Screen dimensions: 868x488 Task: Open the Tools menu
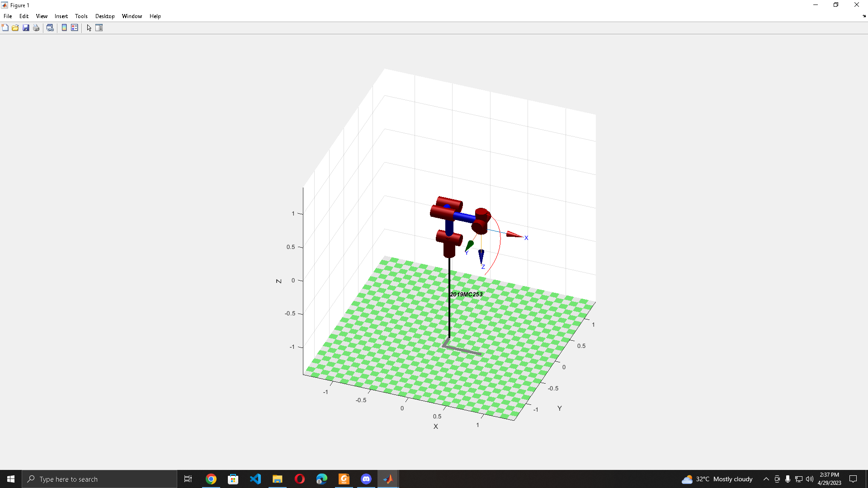[81, 16]
